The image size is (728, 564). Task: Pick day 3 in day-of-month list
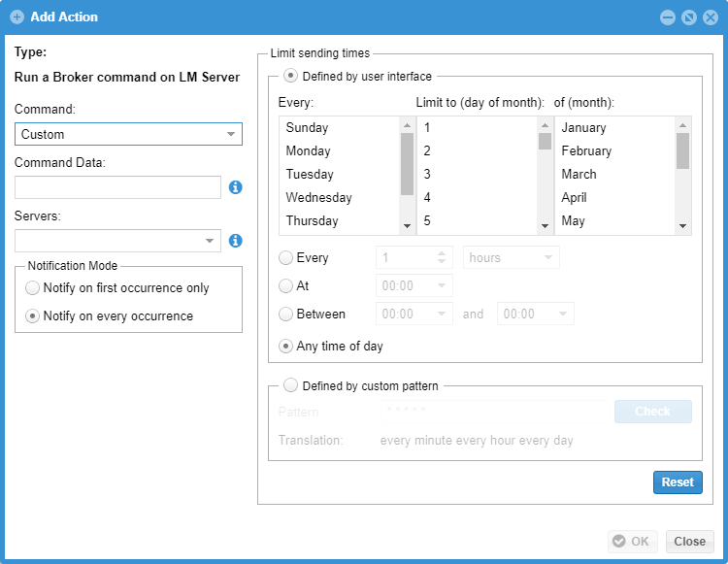(x=427, y=175)
